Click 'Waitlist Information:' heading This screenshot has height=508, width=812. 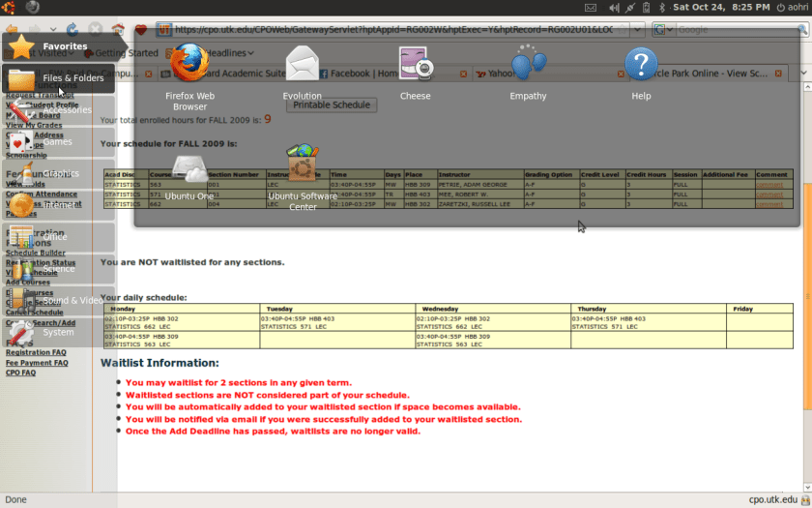159,363
